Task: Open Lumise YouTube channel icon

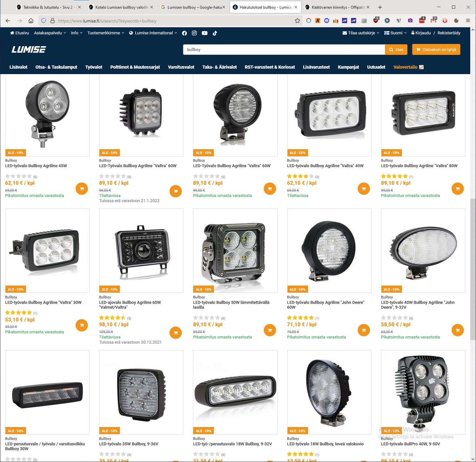Action: coord(205,33)
